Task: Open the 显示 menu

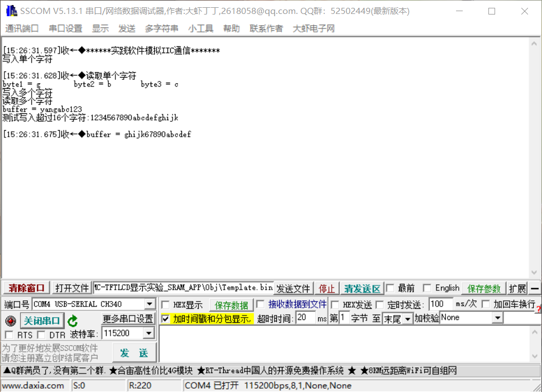Action: 100,28
